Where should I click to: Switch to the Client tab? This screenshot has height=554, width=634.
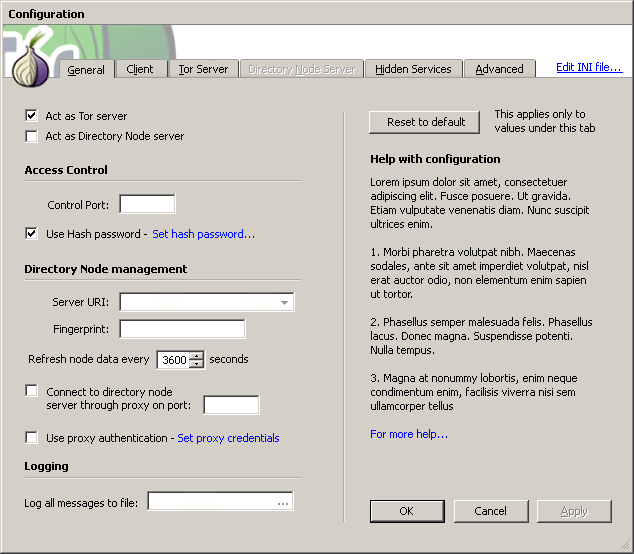click(140, 69)
